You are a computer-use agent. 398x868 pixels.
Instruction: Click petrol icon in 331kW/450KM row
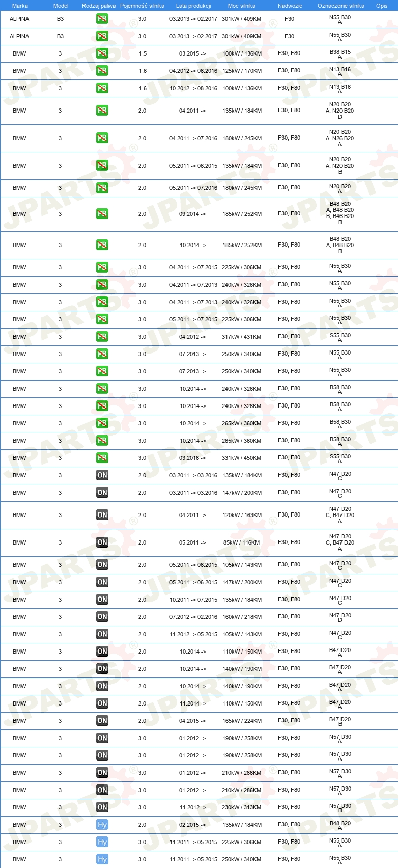[102, 458]
